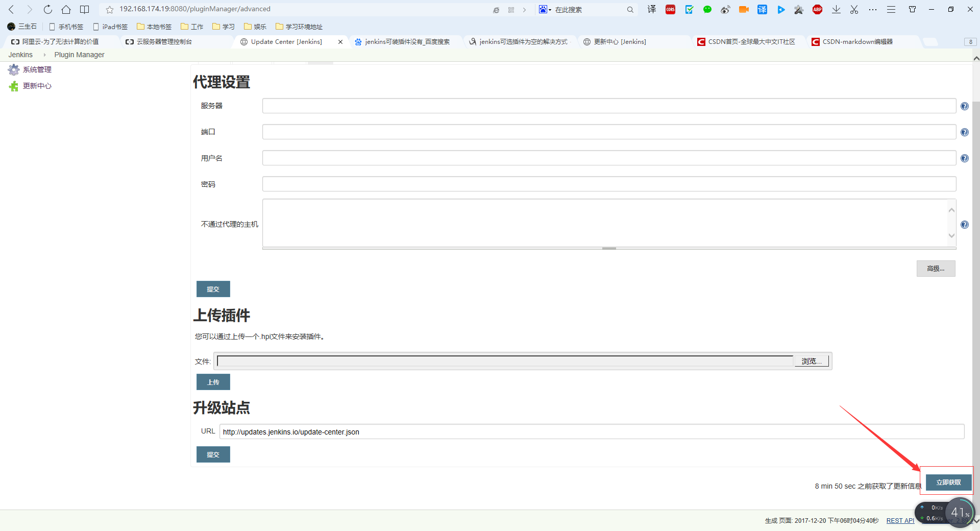Screen dimensions: 980x531
Task: Open the 学习环境地址 bookmark folder
Action: coord(299,27)
